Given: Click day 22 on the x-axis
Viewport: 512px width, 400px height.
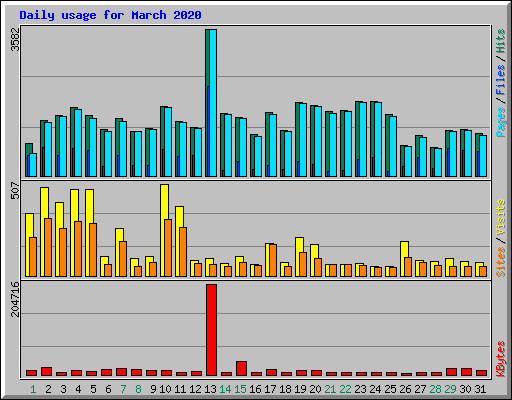Looking at the screenshot, I should coord(345,389).
